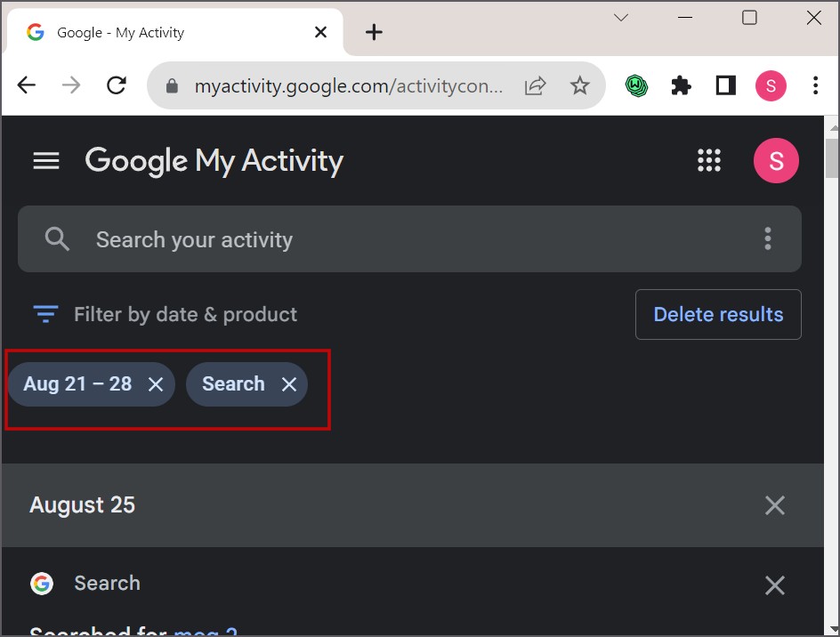Open the Google apps grid
840x637 pixels.
coord(708,160)
